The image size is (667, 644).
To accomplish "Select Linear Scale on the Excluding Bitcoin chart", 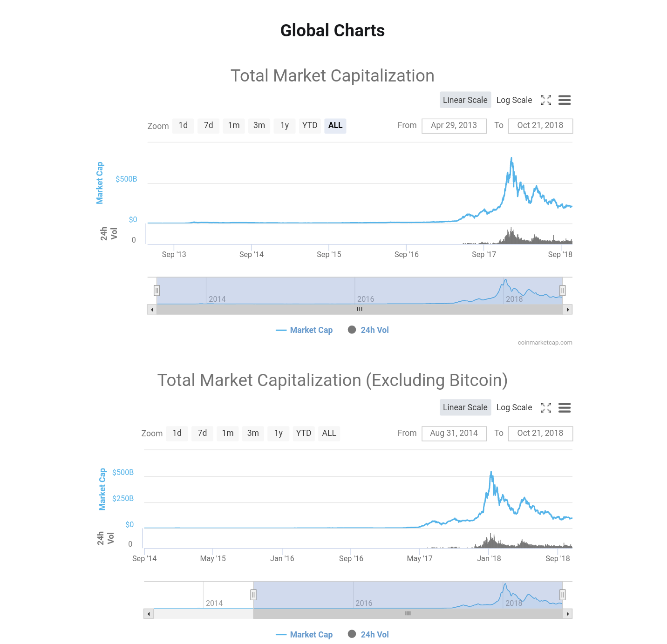I will [x=465, y=407].
